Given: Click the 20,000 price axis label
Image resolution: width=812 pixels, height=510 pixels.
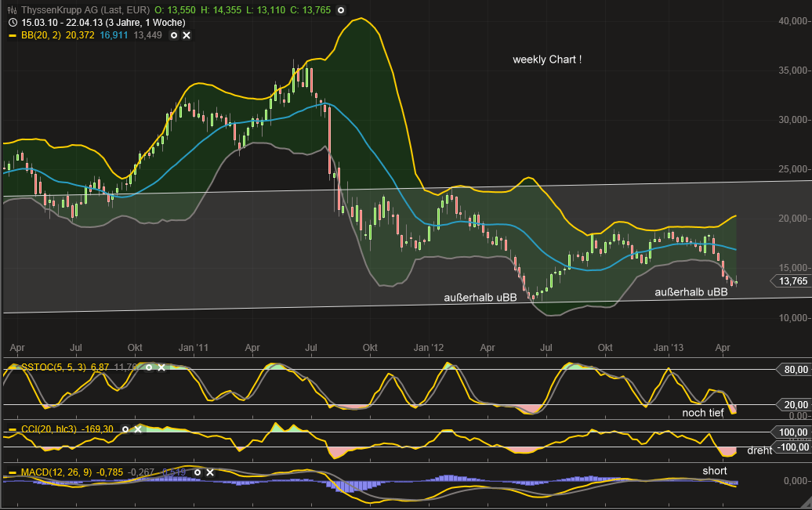Looking at the screenshot, I should click(793, 219).
